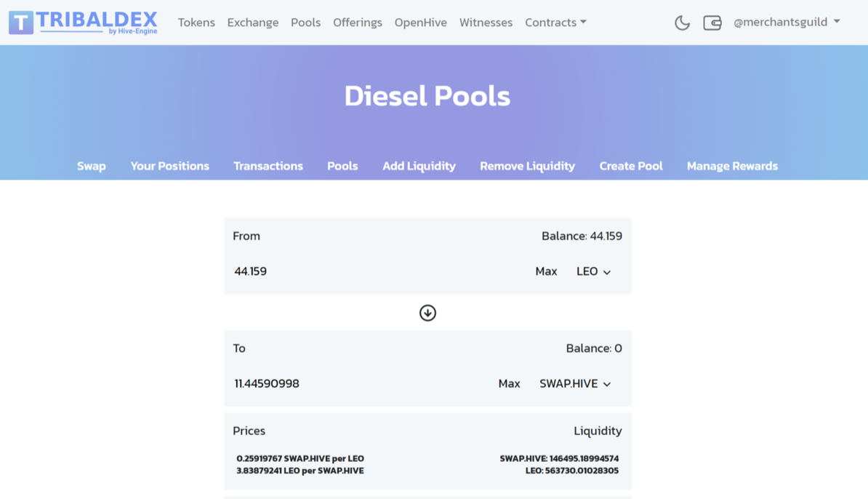The height and width of the screenshot is (499, 868).
Task: Select the Transactions tab
Action: click(268, 166)
